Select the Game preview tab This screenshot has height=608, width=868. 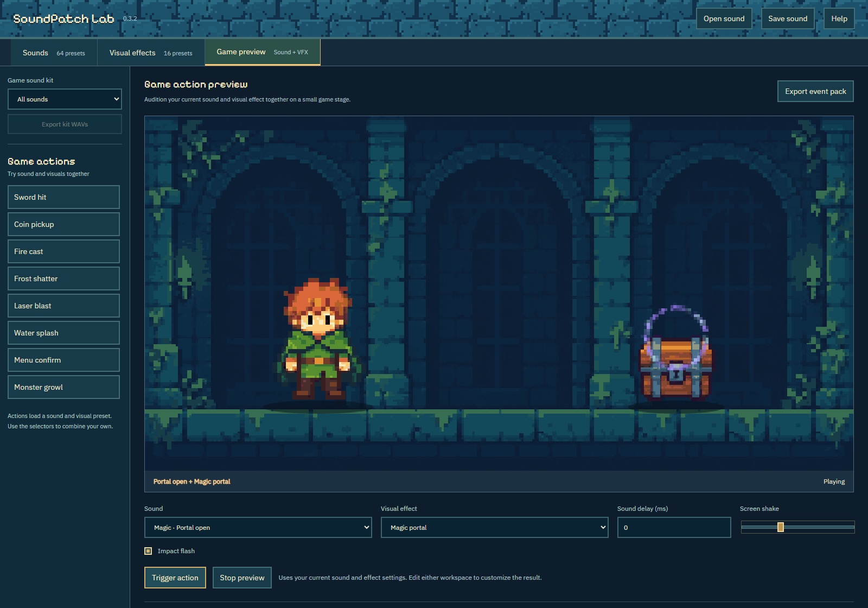pyautogui.click(x=263, y=52)
